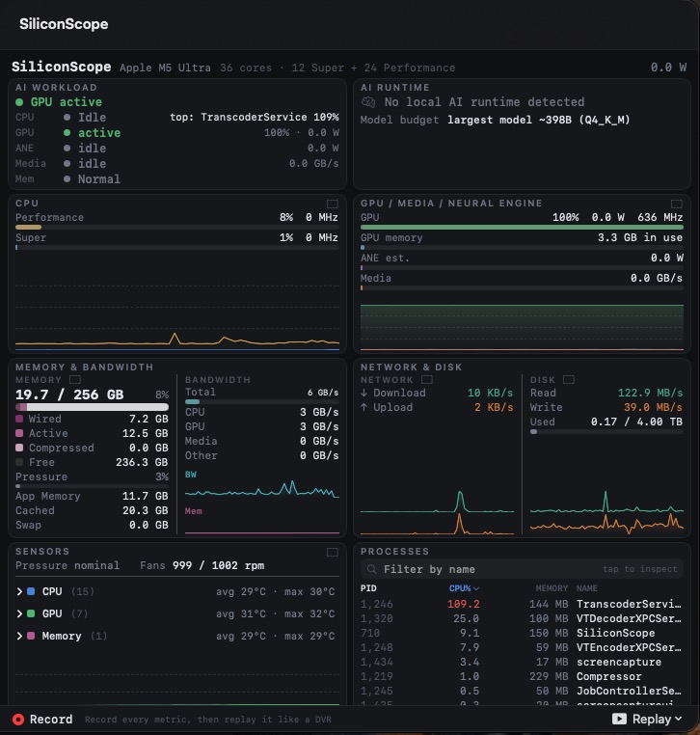This screenshot has height=735, width=700.
Task: Click the Pressure nominal status text
Action: click(x=67, y=566)
